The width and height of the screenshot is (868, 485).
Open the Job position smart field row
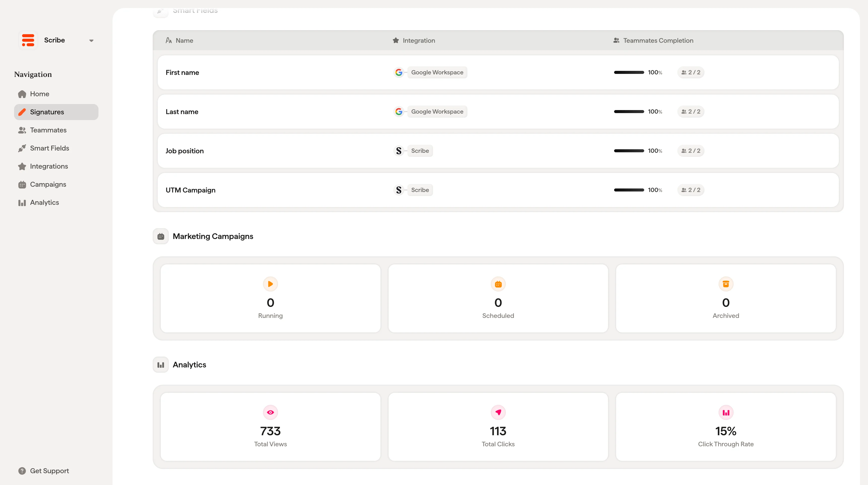point(498,151)
